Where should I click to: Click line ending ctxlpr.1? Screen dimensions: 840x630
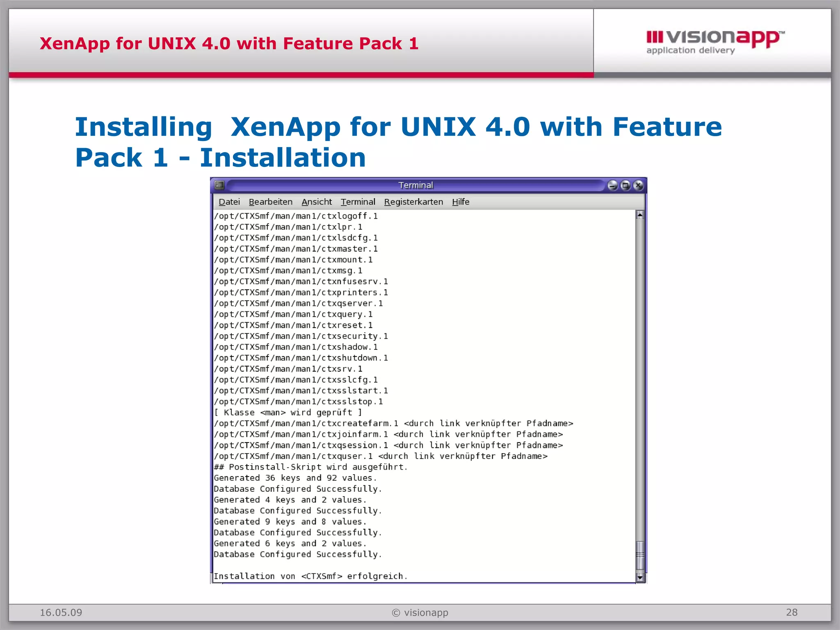288,227
